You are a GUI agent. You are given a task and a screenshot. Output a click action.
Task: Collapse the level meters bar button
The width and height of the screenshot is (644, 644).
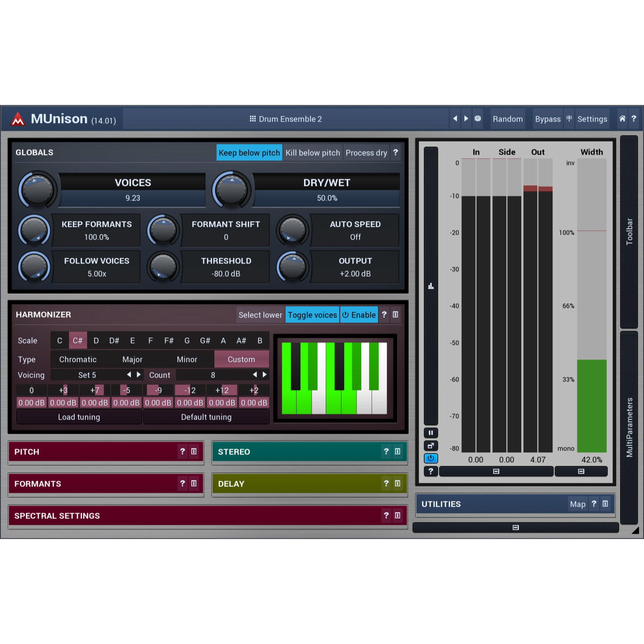(x=496, y=471)
